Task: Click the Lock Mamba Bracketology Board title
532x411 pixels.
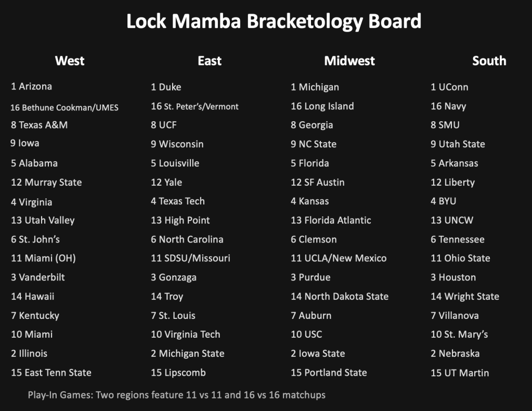Action: pyautogui.click(x=274, y=22)
